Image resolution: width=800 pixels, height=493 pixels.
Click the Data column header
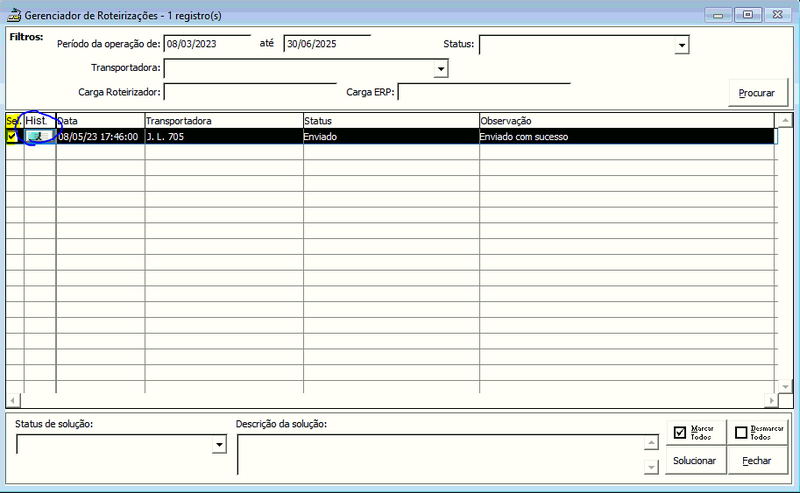coord(101,121)
